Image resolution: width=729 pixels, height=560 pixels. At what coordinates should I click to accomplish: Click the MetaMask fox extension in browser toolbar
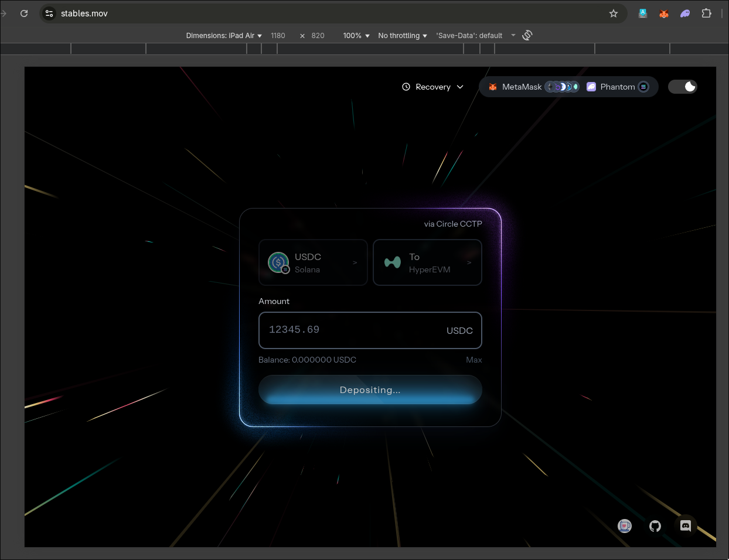[664, 13]
